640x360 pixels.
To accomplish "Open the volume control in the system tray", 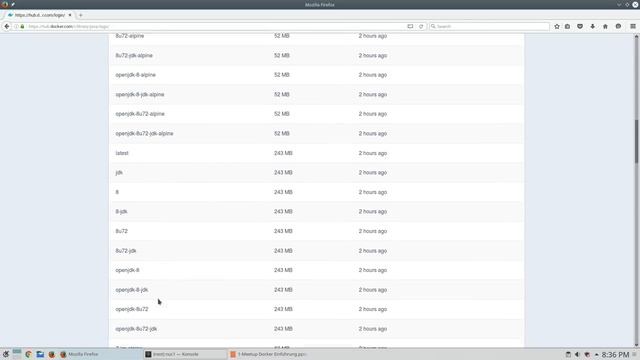I will pyautogui.click(x=577, y=354).
